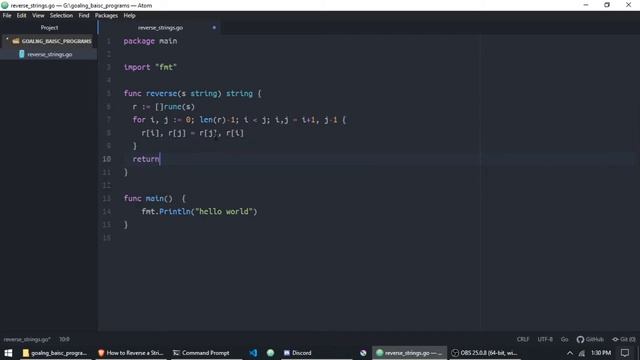Click the Project panel header

49,28
